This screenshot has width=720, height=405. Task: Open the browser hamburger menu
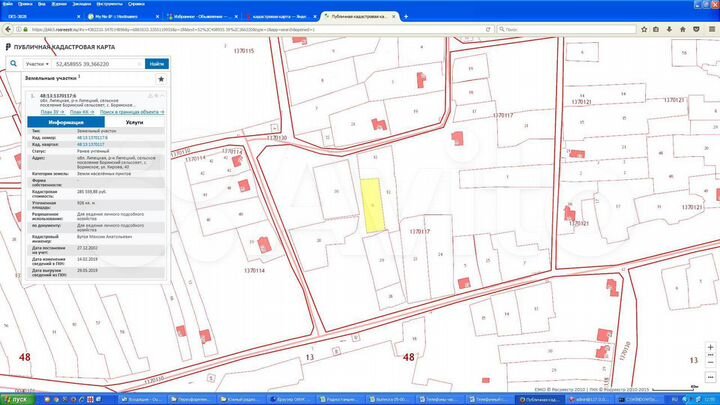point(711,30)
